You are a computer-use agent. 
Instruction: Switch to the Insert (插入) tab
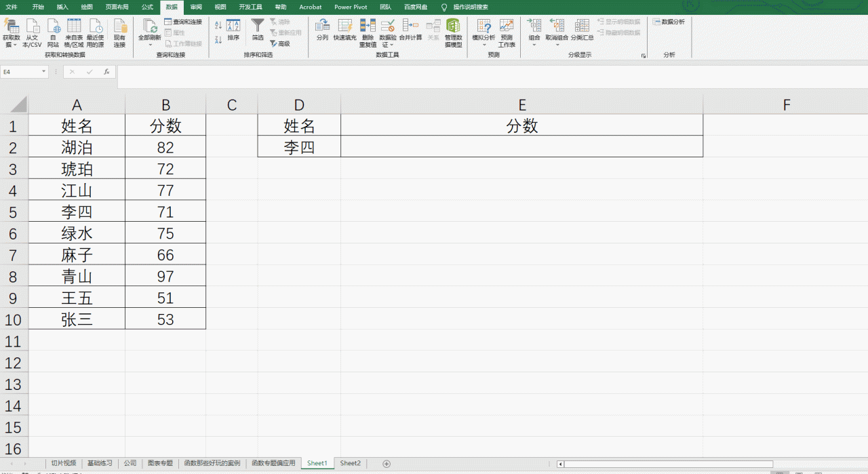62,7
